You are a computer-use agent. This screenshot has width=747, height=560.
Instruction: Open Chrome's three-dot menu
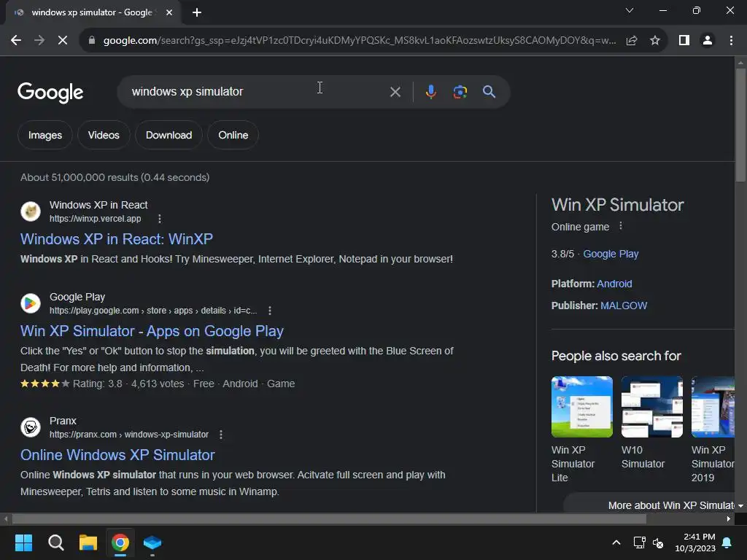(731, 41)
